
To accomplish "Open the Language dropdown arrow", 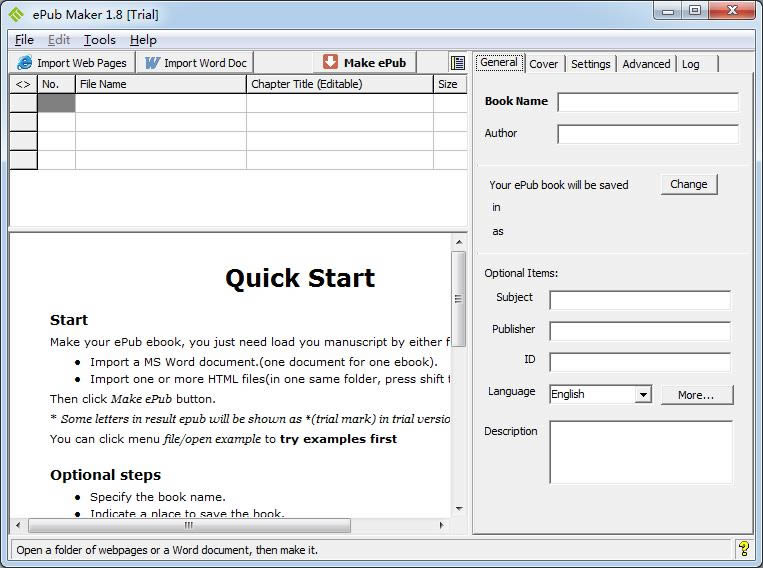I will click(643, 394).
